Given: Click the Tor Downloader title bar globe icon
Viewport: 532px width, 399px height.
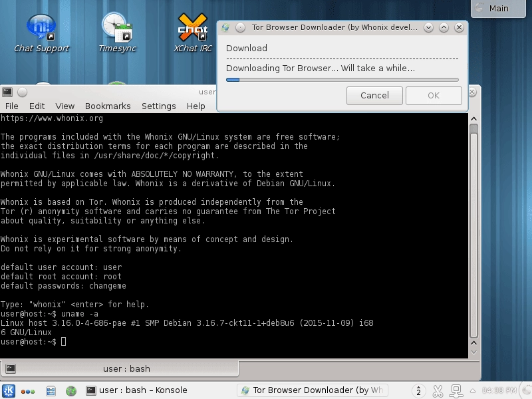Looking at the screenshot, I should coord(225,27).
